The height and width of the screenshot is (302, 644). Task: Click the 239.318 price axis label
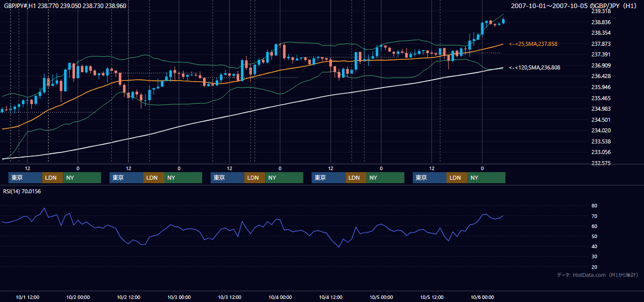(x=601, y=11)
